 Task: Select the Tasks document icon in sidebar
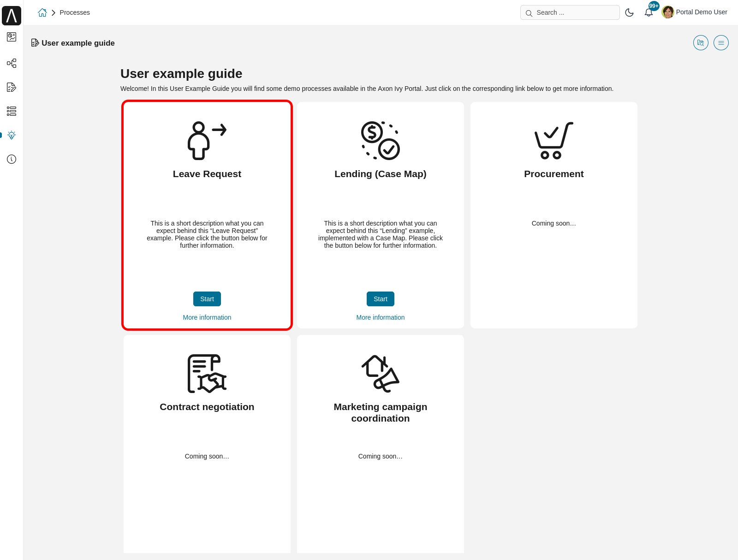coord(12,87)
